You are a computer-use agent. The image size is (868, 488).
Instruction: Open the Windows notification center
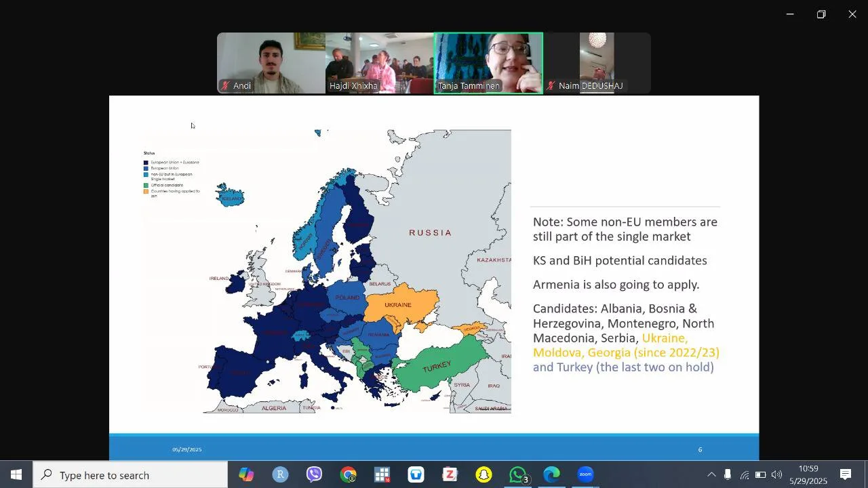coord(846,474)
